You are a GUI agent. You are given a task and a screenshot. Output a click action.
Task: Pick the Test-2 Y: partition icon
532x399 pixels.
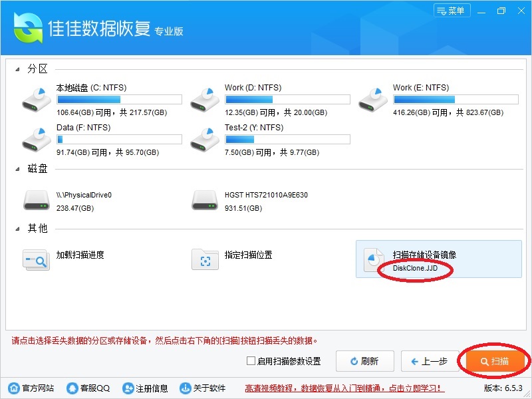pyautogui.click(x=205, y=139)
